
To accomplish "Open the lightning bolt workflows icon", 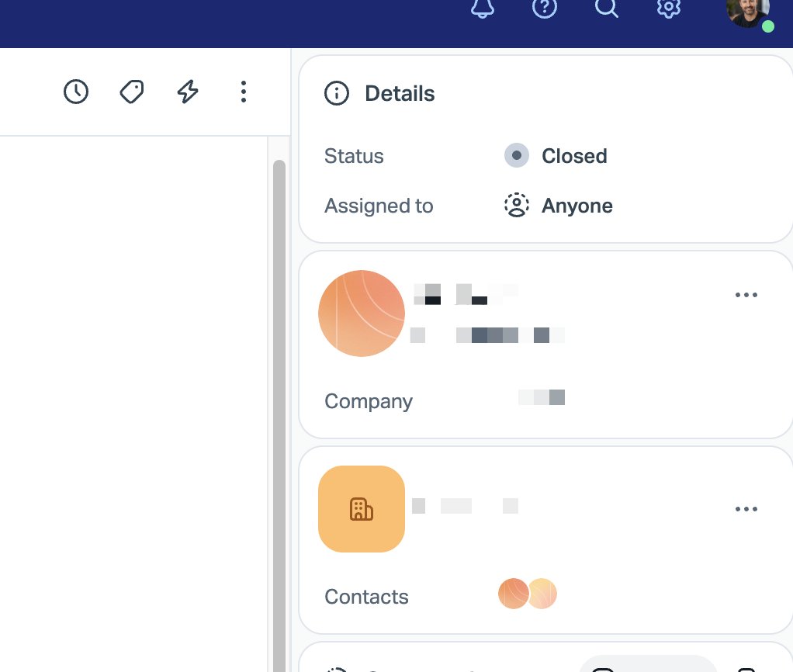I will (x=188, y=92).
